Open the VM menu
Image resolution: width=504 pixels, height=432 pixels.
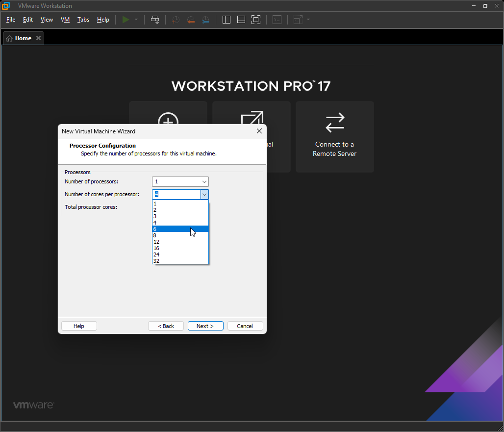click(x=65, y=20)
